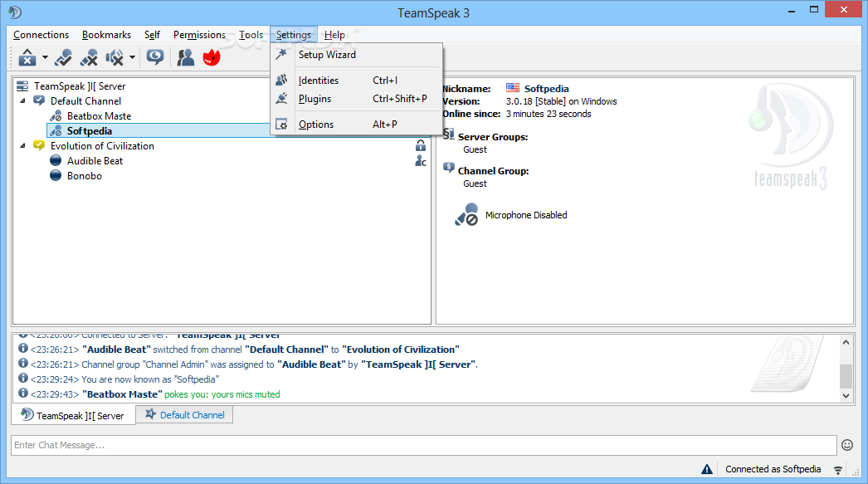Click the TeamSpeak logo in title bar
Image resolution: width=868 pixels, height=484 pixels.
(x=15, y=12)
